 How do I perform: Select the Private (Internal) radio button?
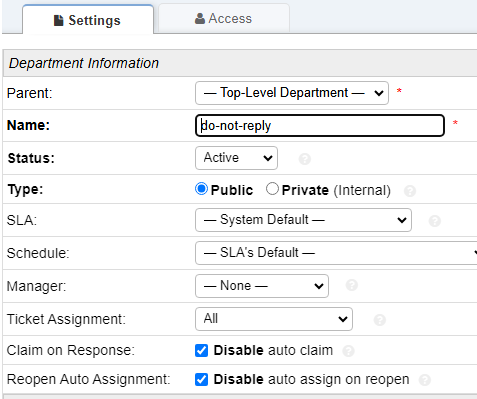(272, 189)
